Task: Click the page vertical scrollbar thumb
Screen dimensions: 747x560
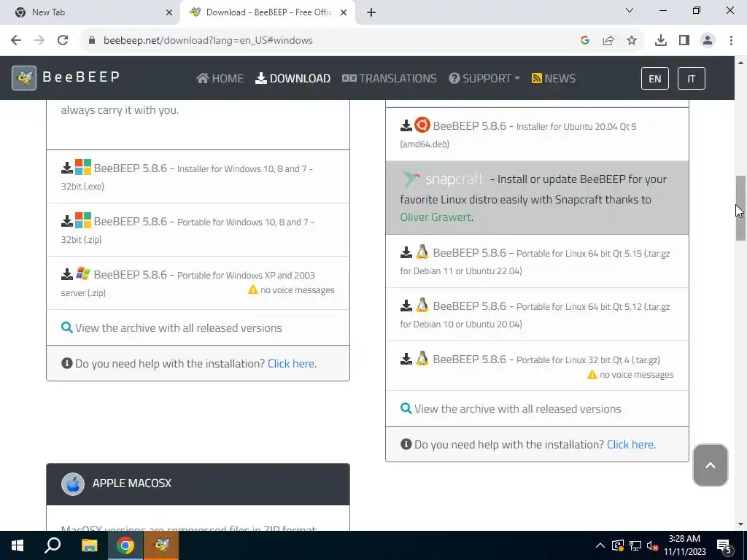Action: [740, 208]
